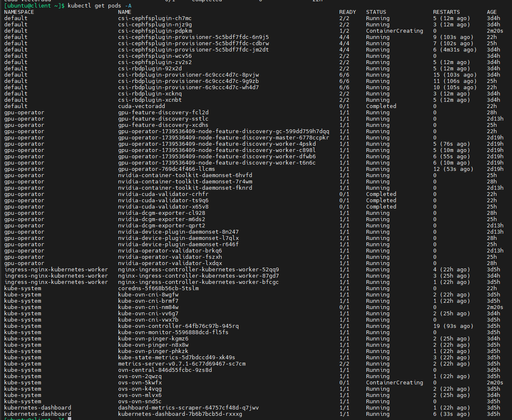Click the AGE column header
This screenshot has width=512, height=420.
coord(492,12)
